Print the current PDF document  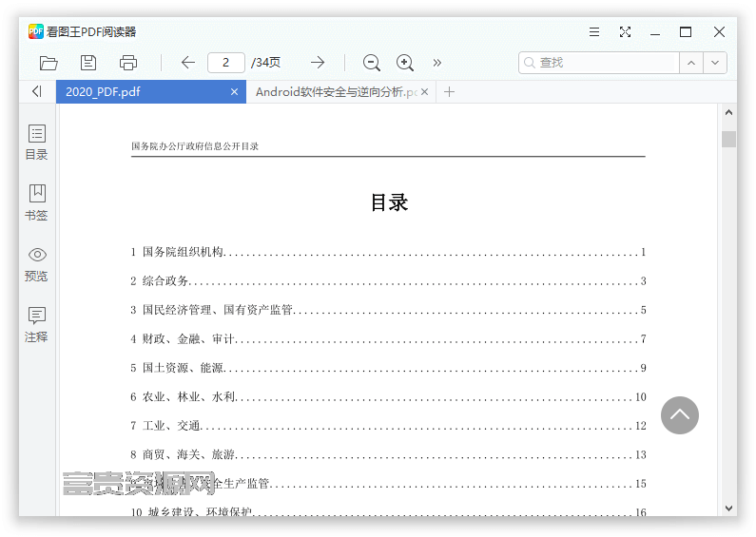coord(128,63)
